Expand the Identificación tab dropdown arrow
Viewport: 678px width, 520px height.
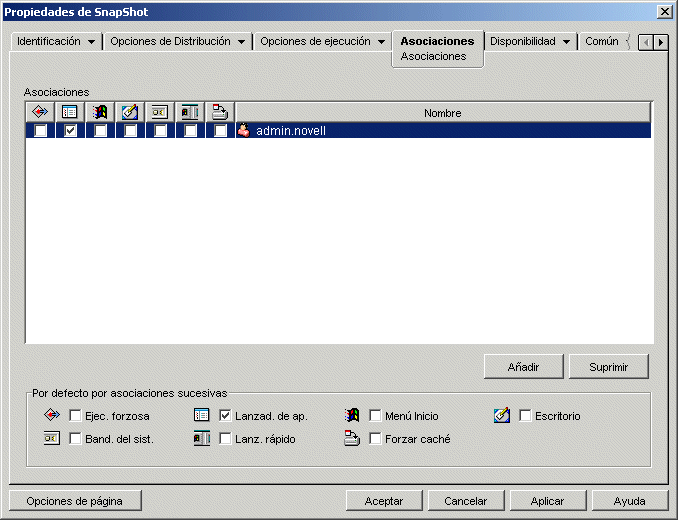91,42
